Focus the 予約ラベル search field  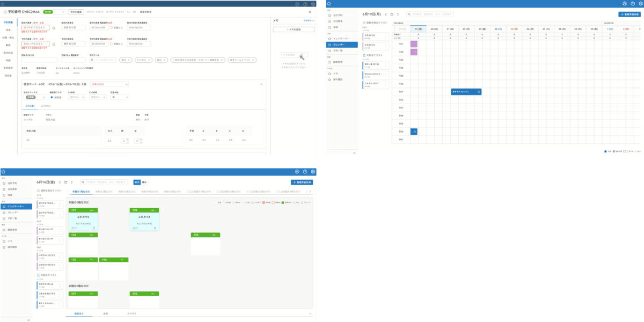pos(103,60)
